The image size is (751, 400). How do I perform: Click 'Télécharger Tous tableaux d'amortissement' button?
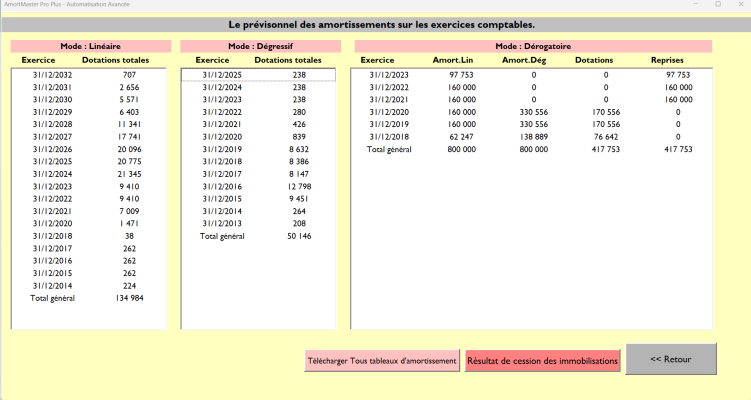[x=382, y=361]
